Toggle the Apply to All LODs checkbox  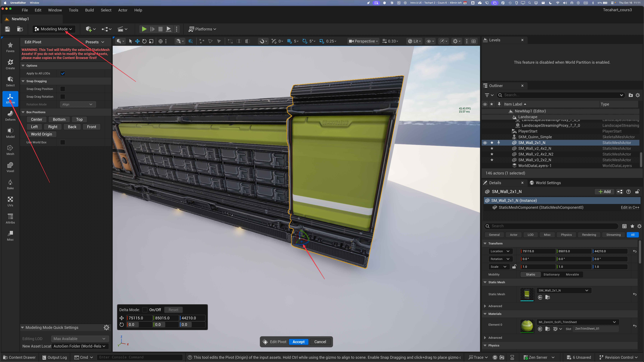(x=63, y=73)
